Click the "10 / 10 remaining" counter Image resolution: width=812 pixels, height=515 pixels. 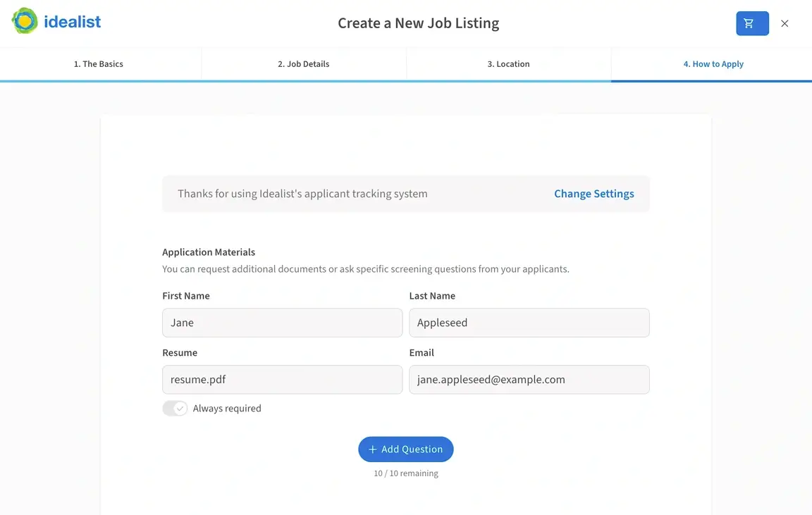tap(406, 473)
